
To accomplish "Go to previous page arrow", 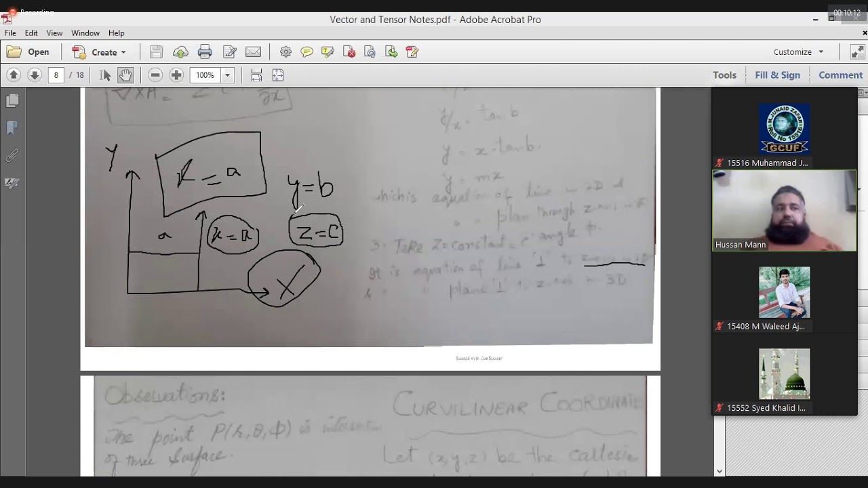I will coord(14,75).
